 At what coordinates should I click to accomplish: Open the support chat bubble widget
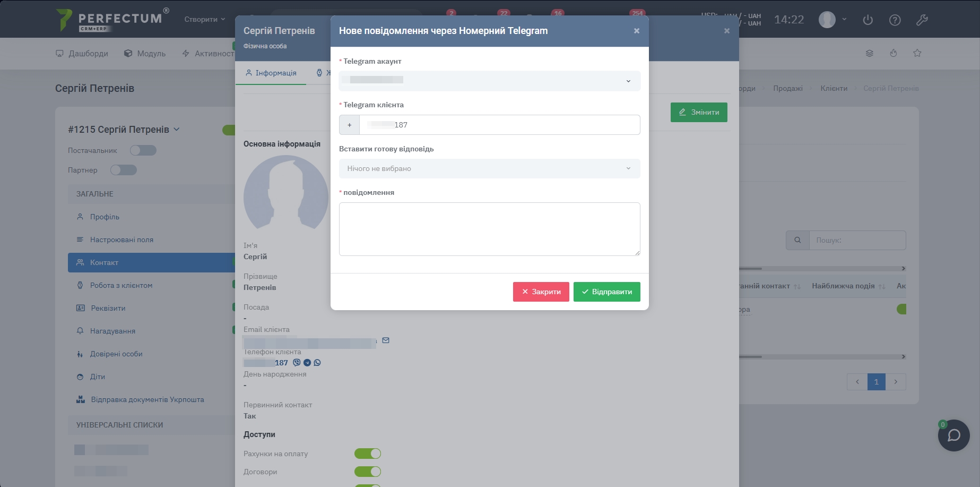954,435
